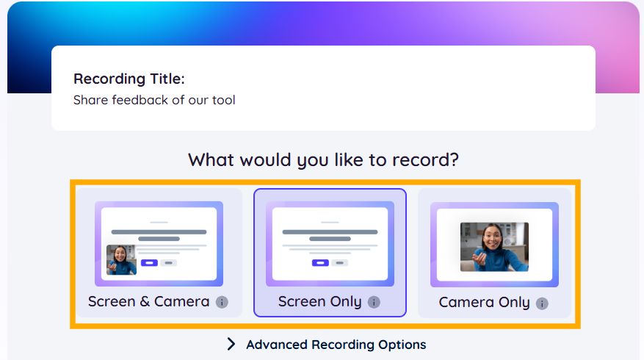
Task: Expand the Advanced Recording Options text link
Action: [x=336, y=345]
